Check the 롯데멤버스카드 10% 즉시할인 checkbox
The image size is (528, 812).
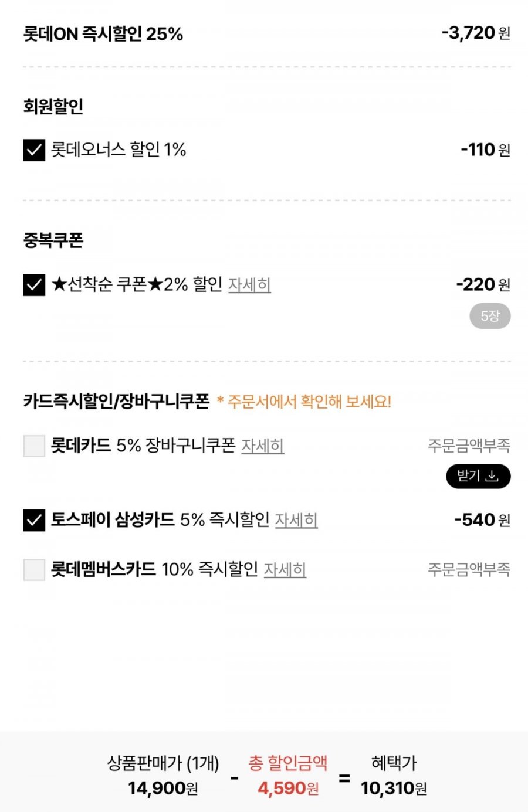(34, 569)
